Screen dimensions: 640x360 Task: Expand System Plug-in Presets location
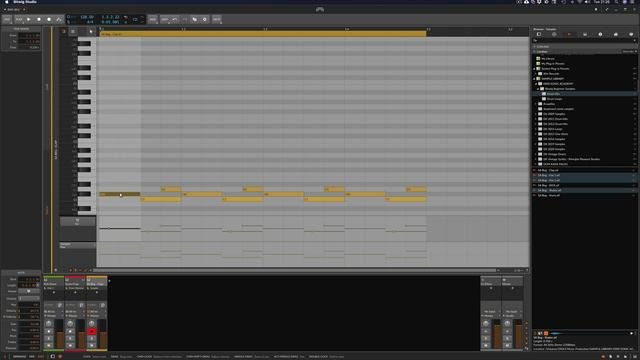click(534, 69)
